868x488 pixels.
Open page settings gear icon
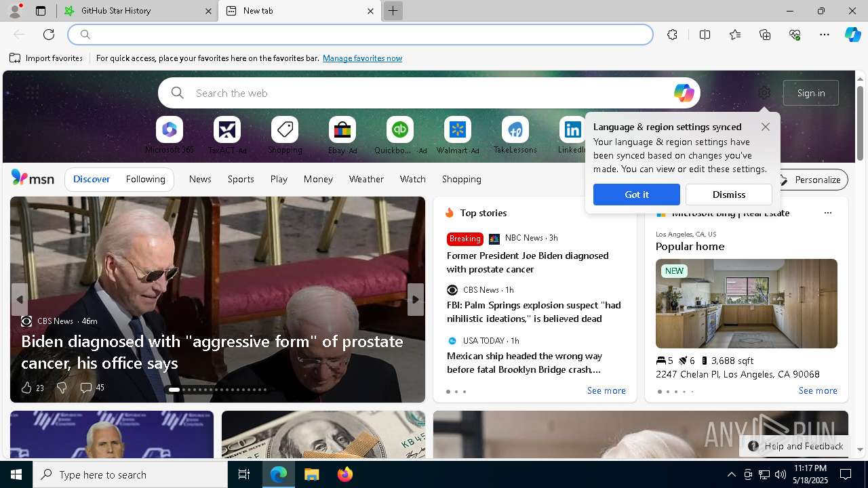click(764, 93)
